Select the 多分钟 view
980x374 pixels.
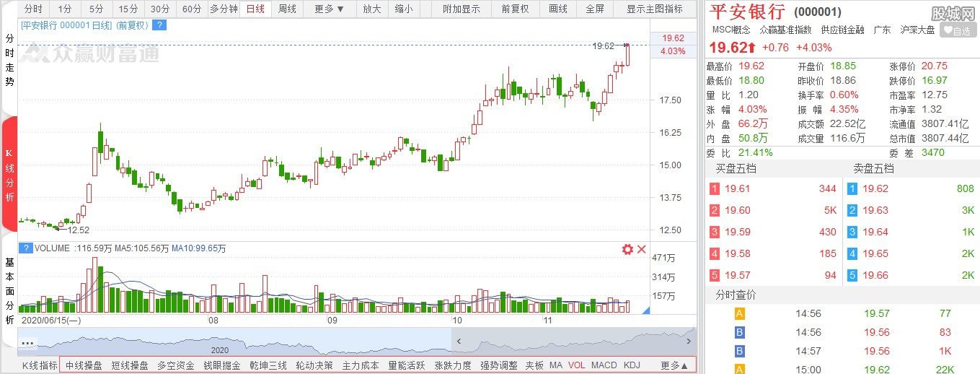click(x=224, y=9)
